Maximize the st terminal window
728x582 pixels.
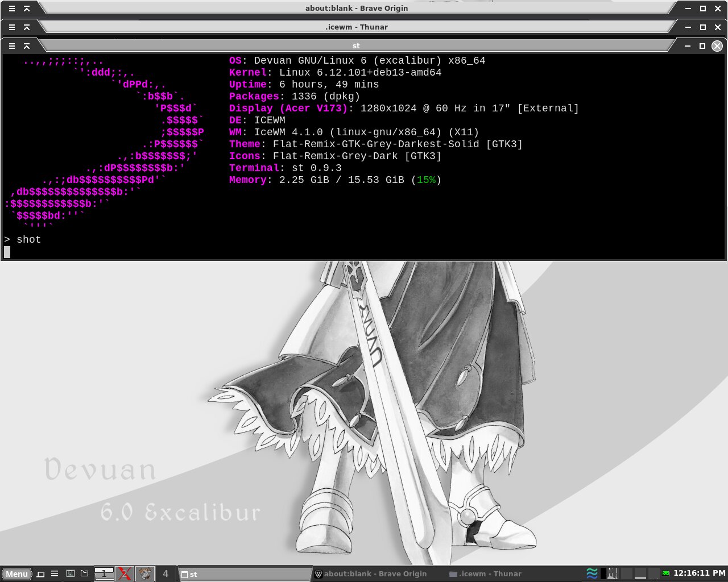[x=702, y=46]
